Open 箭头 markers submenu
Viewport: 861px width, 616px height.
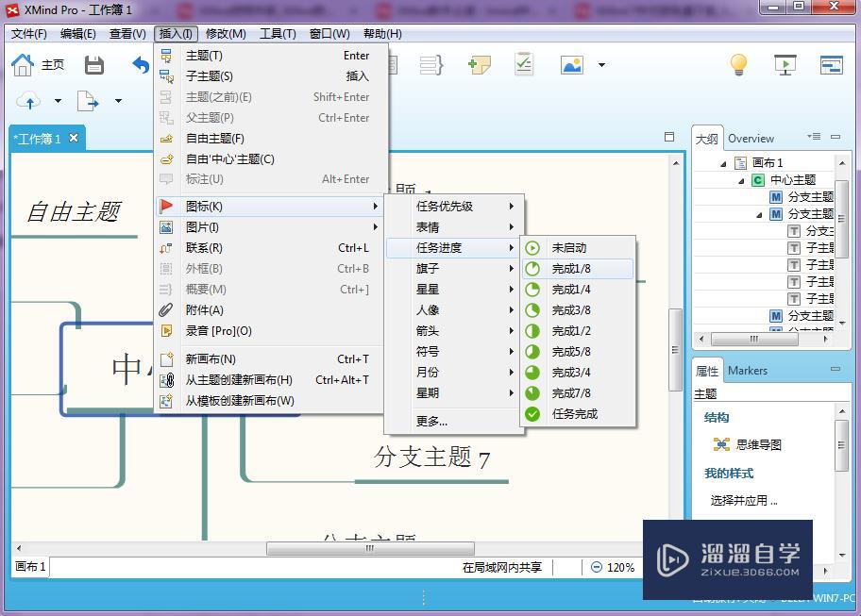(x=454, y=331)
